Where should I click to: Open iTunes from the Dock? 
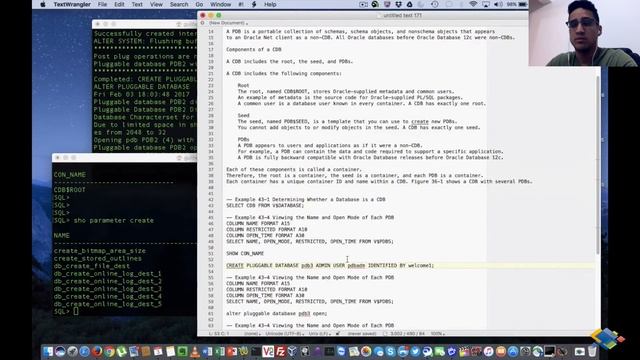pos(489,351)
